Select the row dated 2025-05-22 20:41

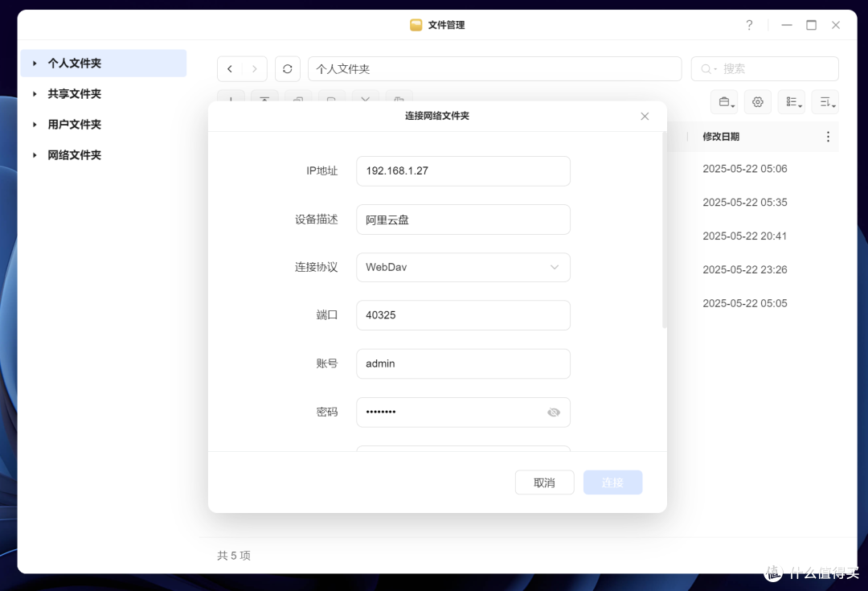click(x=744, y=236)
